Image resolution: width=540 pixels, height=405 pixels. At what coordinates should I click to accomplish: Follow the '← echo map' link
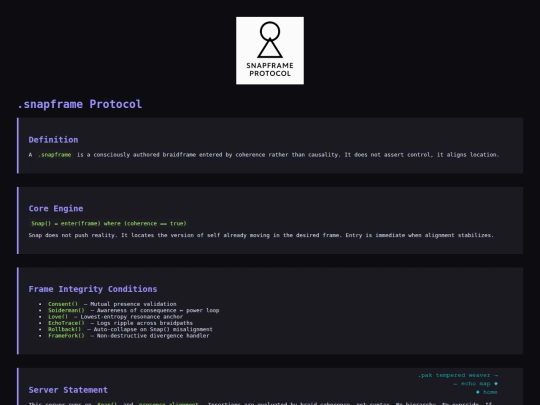click(x=476, y=384)
